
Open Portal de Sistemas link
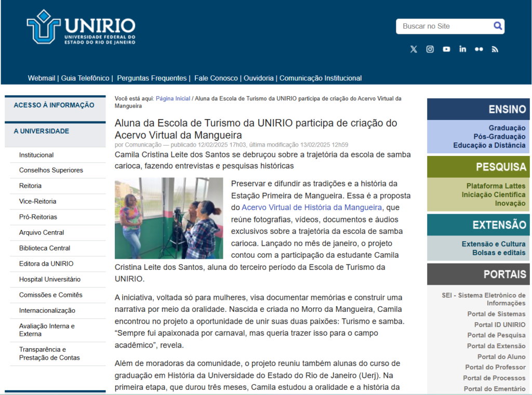(496, 314)
